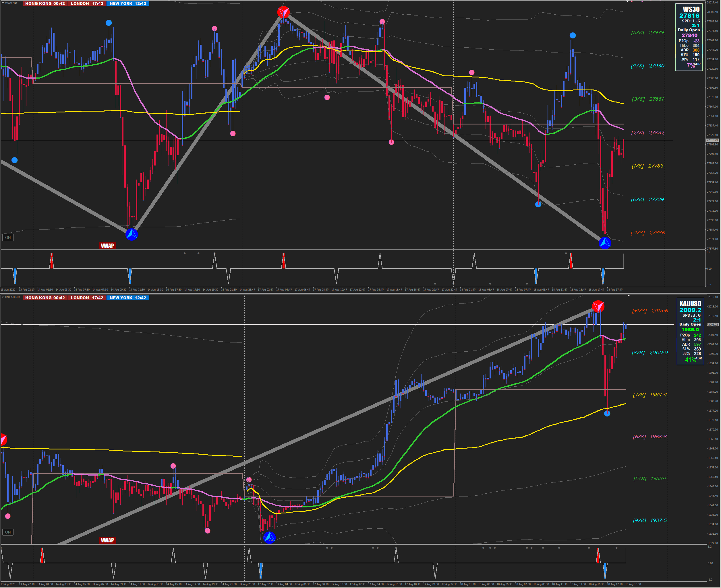Screen dimensions: 721x588
Task: Click the [8/8] 2000.0 Murrey level label
Action: point(650,353)
